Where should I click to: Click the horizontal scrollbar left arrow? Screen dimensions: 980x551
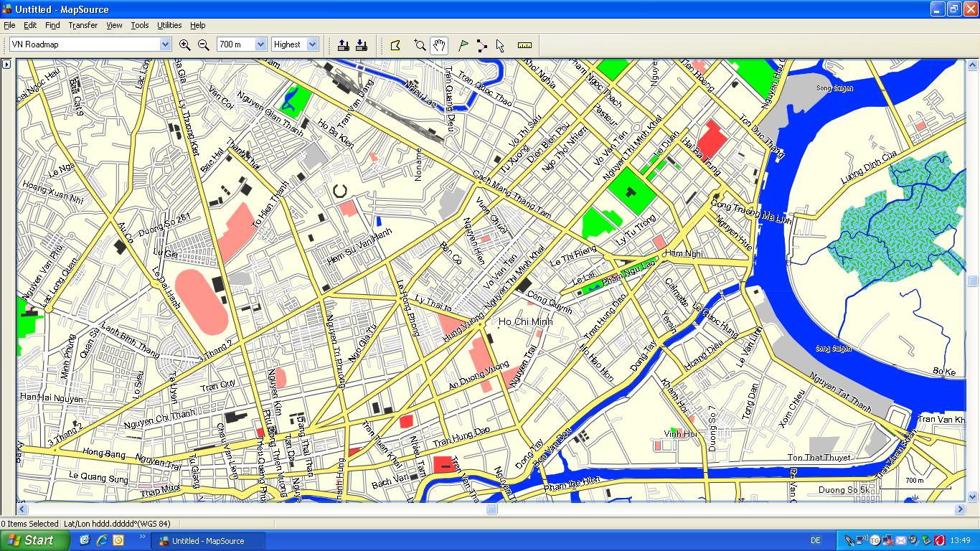[22, 509]
